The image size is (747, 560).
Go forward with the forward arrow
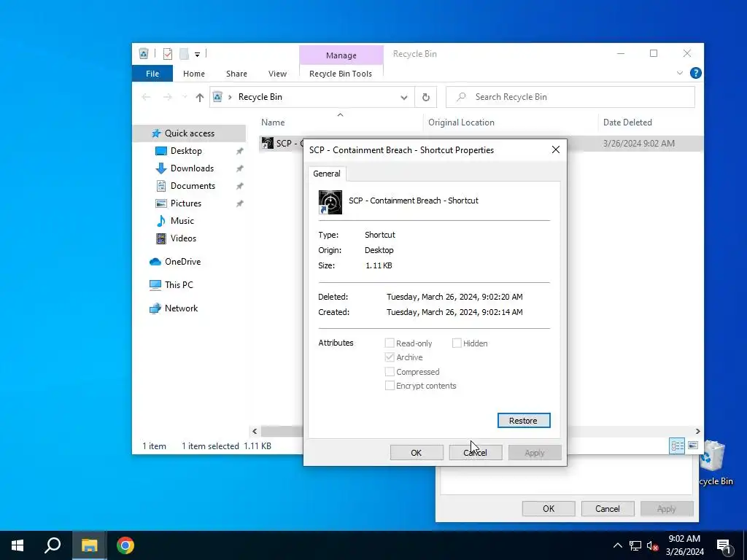click(167, 97)
